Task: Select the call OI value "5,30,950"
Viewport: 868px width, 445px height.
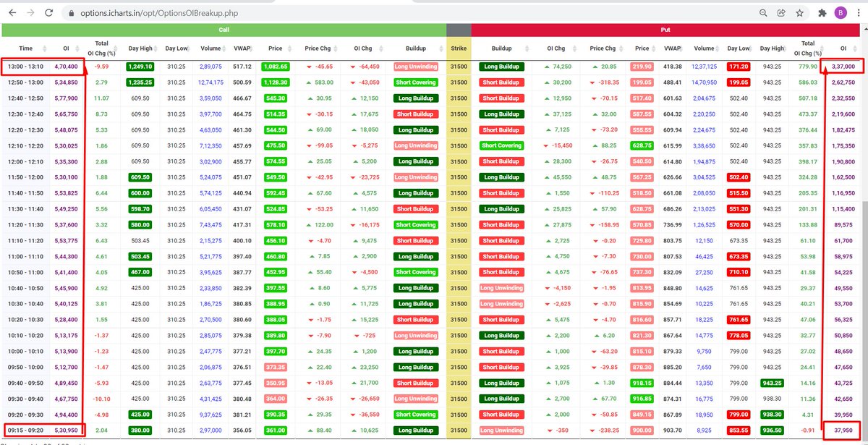Action: pyautogui.click(x=66, y=431)
